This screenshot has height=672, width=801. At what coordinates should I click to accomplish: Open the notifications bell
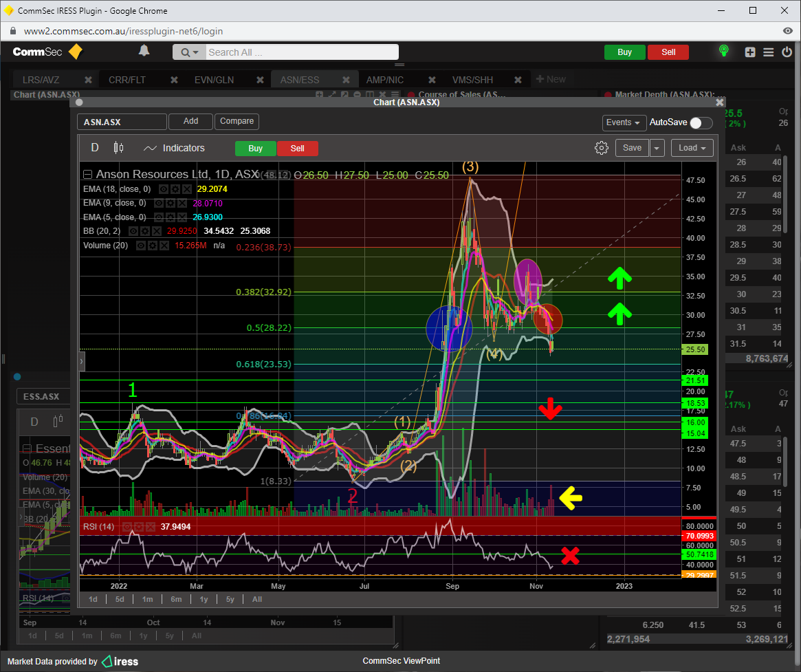[x=144, y=51]
